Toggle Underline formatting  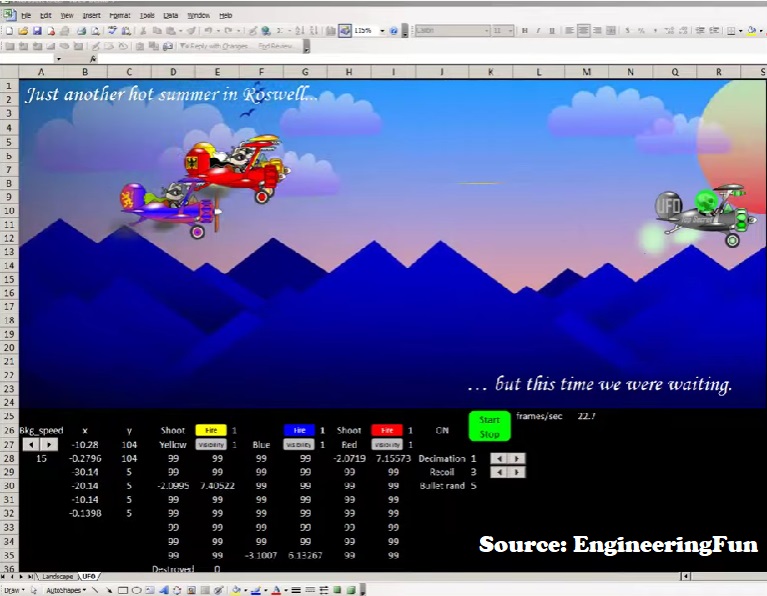pyautogui.click(x=552, y=31)
